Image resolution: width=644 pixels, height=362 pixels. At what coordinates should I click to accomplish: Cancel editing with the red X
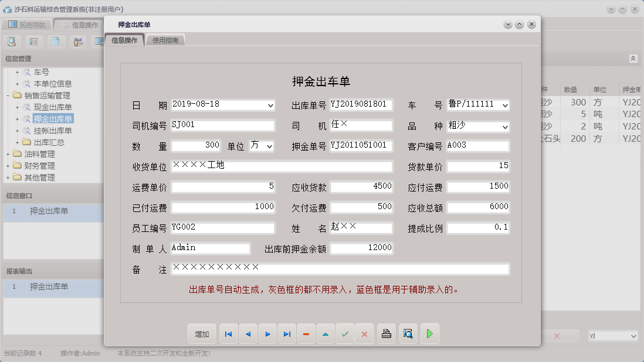pyautogui.click(x=364, y=333)
